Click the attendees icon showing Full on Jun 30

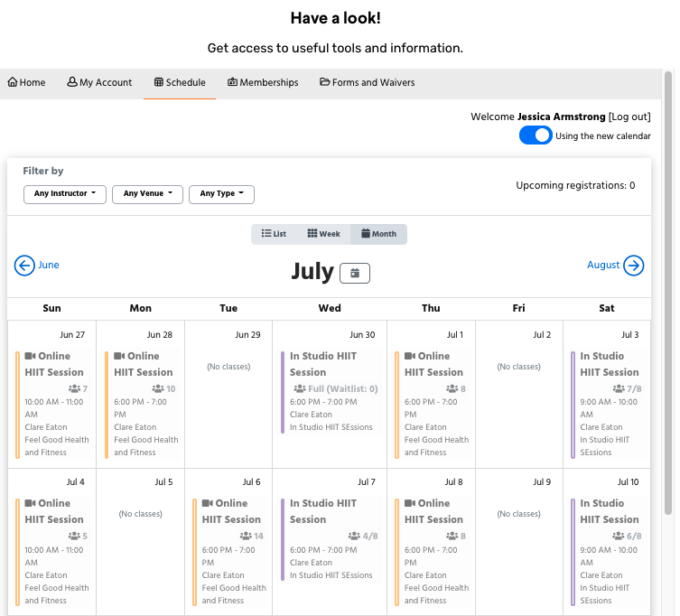click(300, 388)
